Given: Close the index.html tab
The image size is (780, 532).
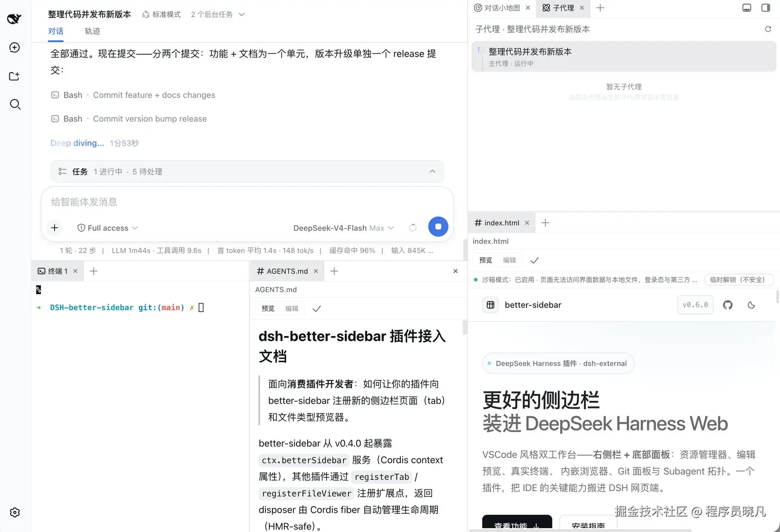Looking at the screenshot, I should coord(527,223).
